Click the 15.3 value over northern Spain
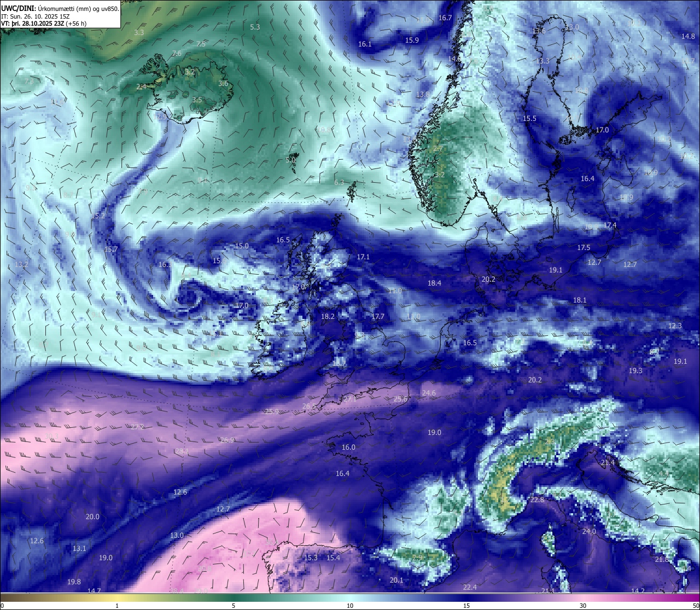This screenshot has width=700, height=610. 311,557
